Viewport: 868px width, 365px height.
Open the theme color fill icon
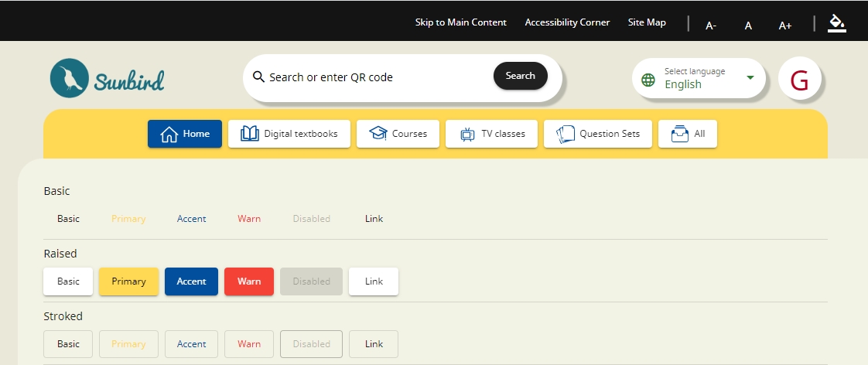(836, 22)
